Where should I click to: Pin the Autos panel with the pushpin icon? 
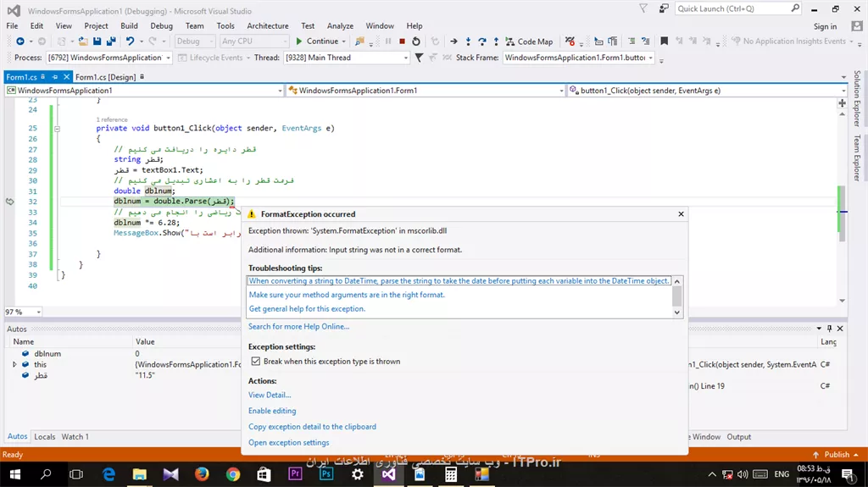tap(829, 328)
